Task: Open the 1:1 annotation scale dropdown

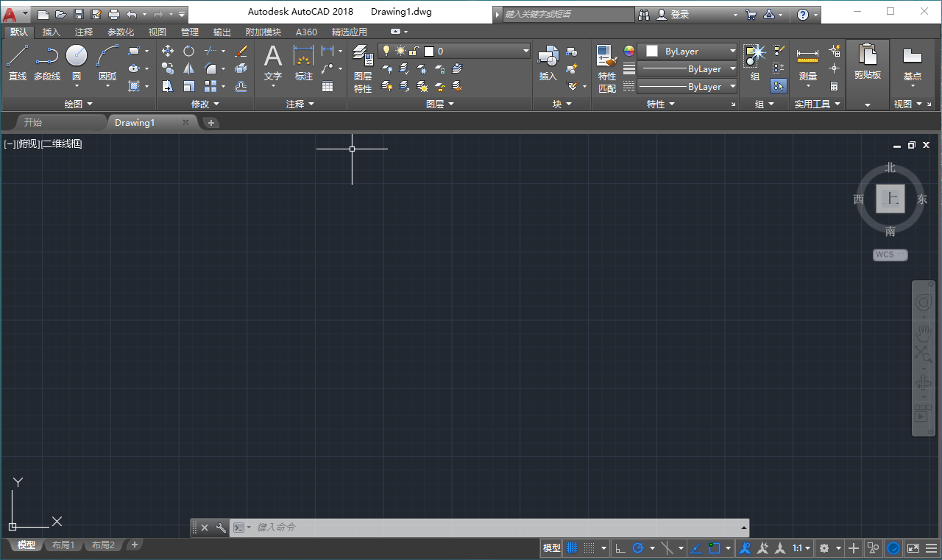Action: (800, 547)
